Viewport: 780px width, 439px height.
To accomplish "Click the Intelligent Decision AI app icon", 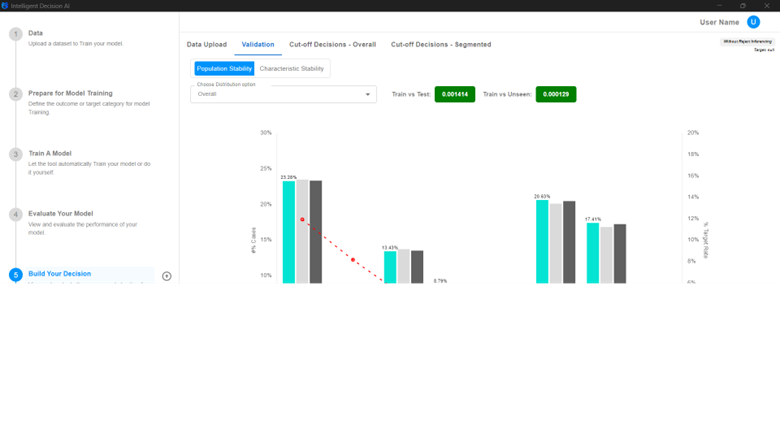I will tap(5, 5).
